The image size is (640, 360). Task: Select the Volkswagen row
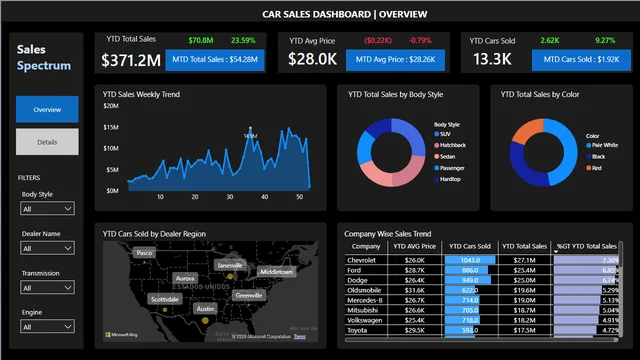tap(482, 320)
